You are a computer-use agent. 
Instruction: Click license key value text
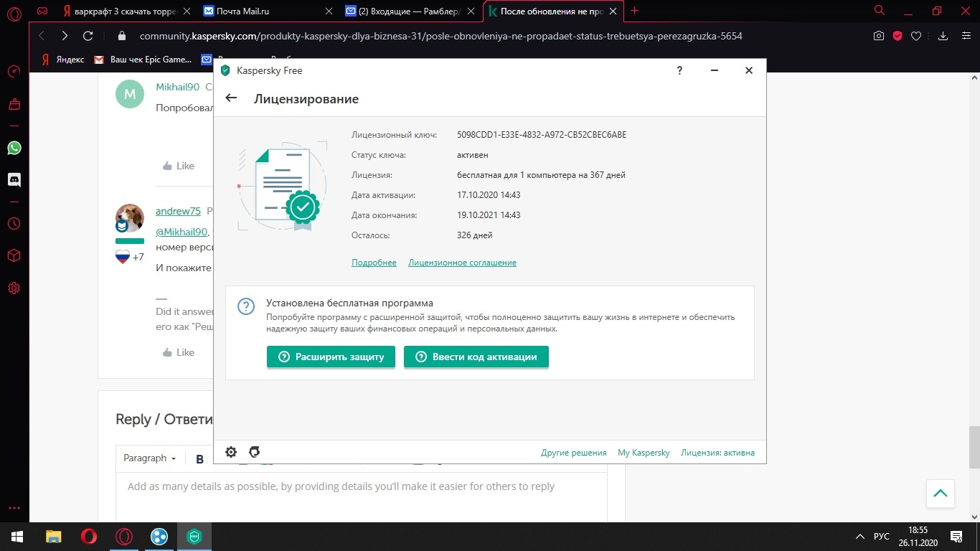click(542, 135)
